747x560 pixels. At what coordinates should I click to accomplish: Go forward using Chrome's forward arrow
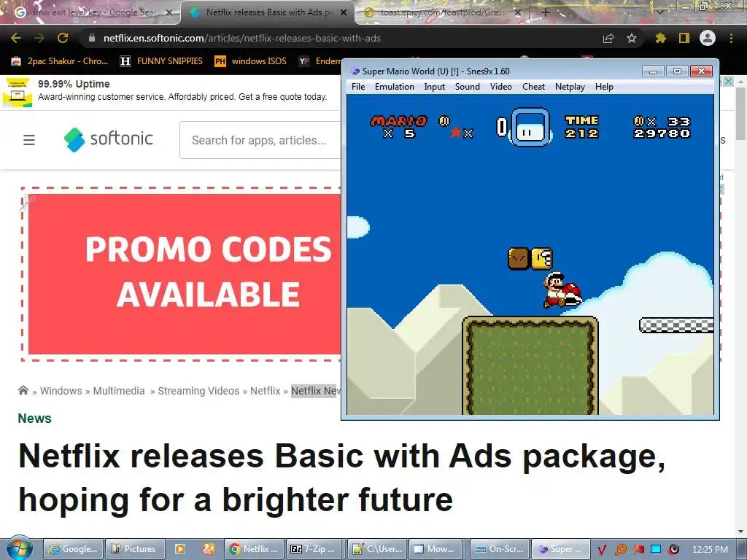point(39,38)
